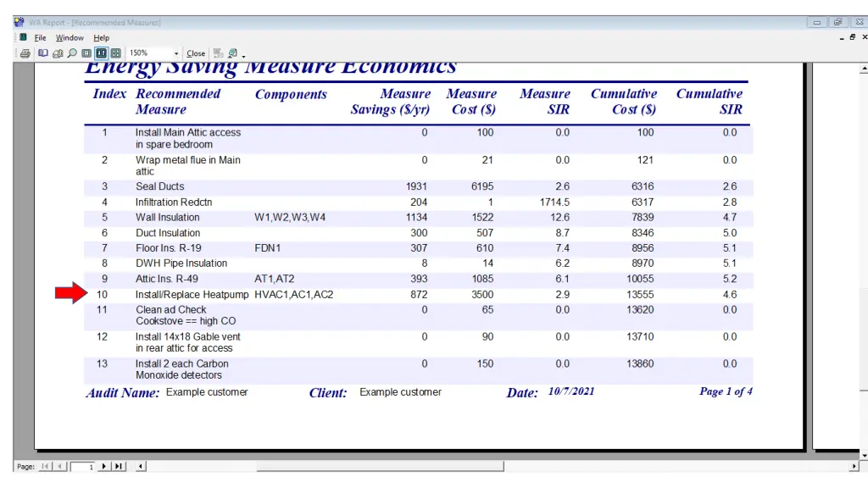868x488 pixels.
Task: Click the savings value '1931'
Action: (416, 186)
